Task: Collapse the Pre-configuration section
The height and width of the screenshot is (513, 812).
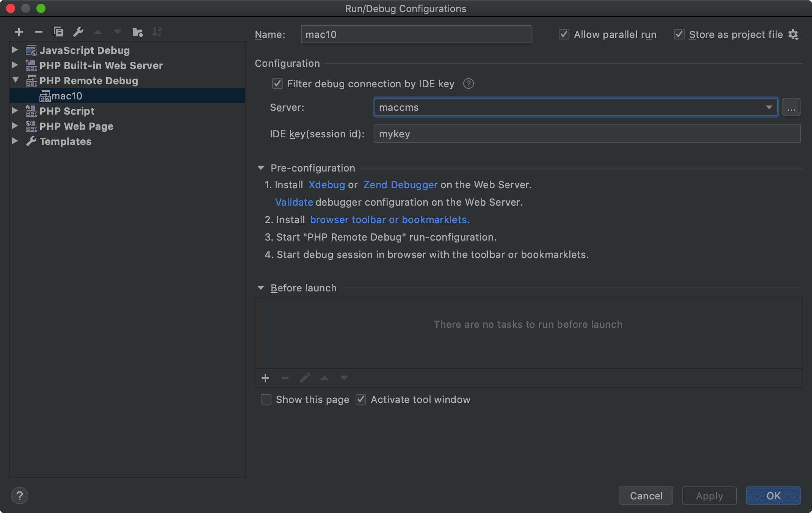Action: [261, 168]
